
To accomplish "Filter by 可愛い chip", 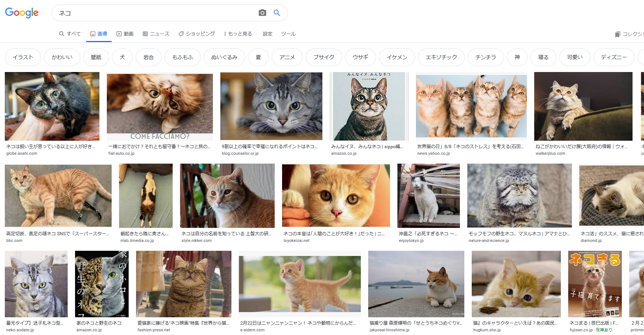I will (x=575, y=57).
